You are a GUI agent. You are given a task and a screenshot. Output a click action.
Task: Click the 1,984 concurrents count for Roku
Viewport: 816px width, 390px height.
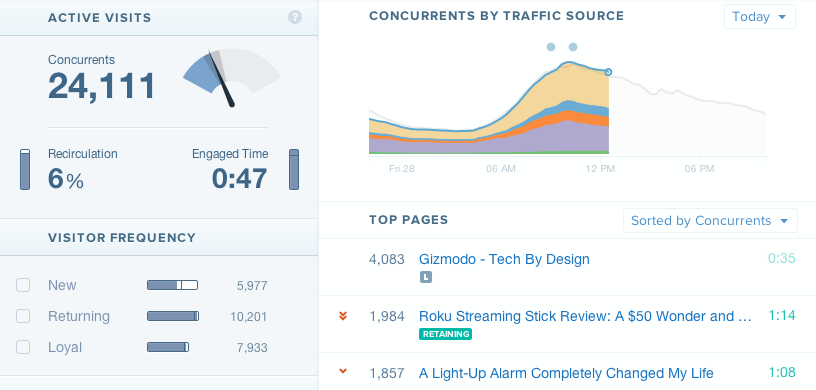[387, 316]
